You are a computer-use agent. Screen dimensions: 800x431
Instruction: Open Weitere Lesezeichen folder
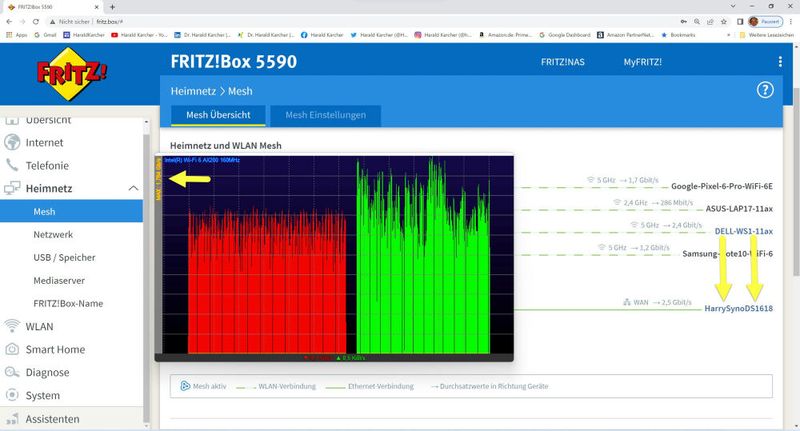coord(767,35)
